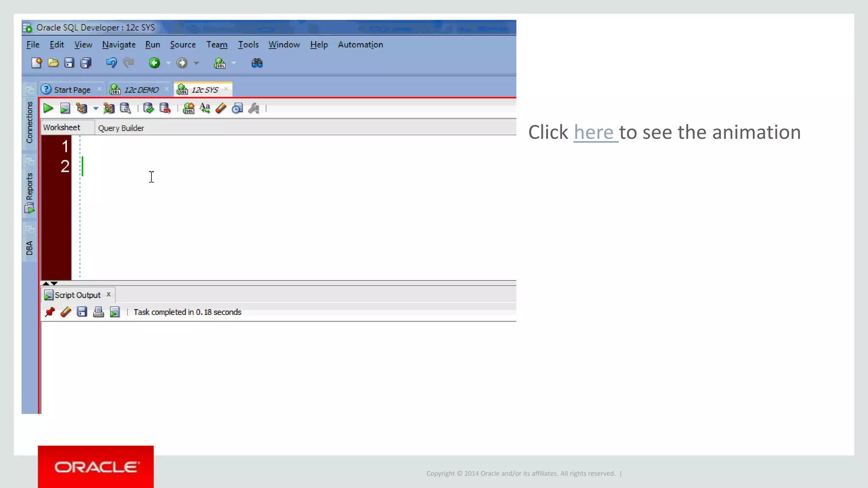Open the Help menu
The image size is (868, 488).
(x=319, y=45)
